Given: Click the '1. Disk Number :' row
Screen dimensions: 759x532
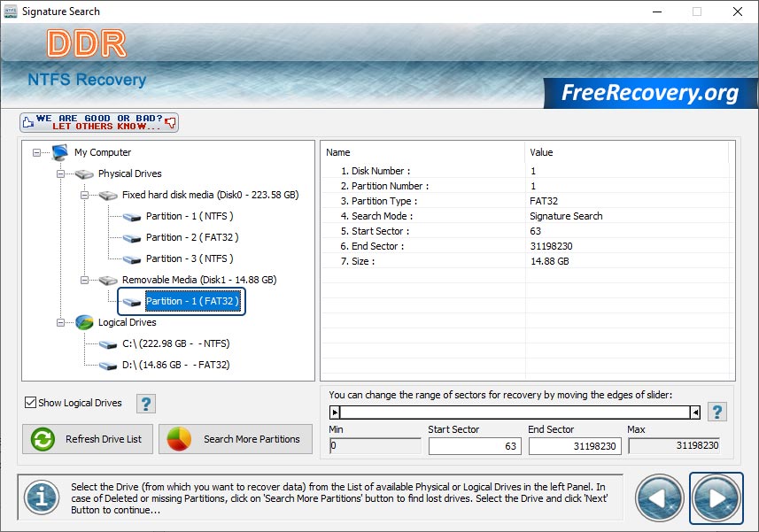Looking at the screenshot, I should pyautogui.click(x=526, y=171).
